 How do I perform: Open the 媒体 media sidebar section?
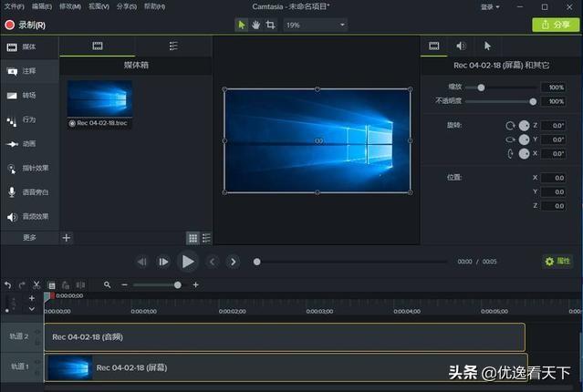pos(29,46)
